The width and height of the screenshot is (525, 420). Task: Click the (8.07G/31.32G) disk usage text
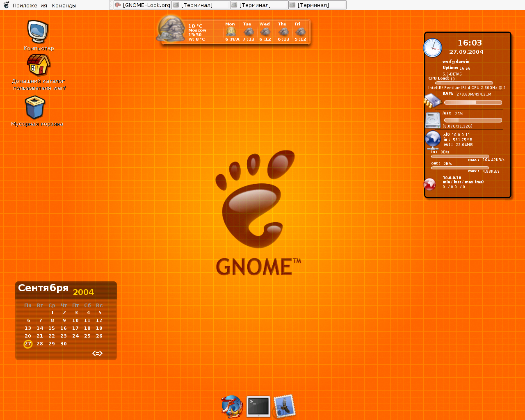click(x=457, y=126)
